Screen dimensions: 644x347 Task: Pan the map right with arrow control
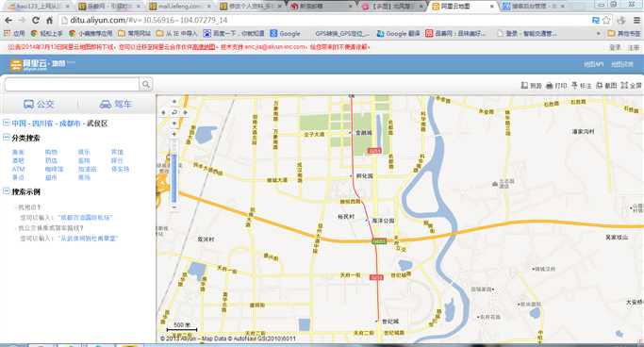(185, 112)
